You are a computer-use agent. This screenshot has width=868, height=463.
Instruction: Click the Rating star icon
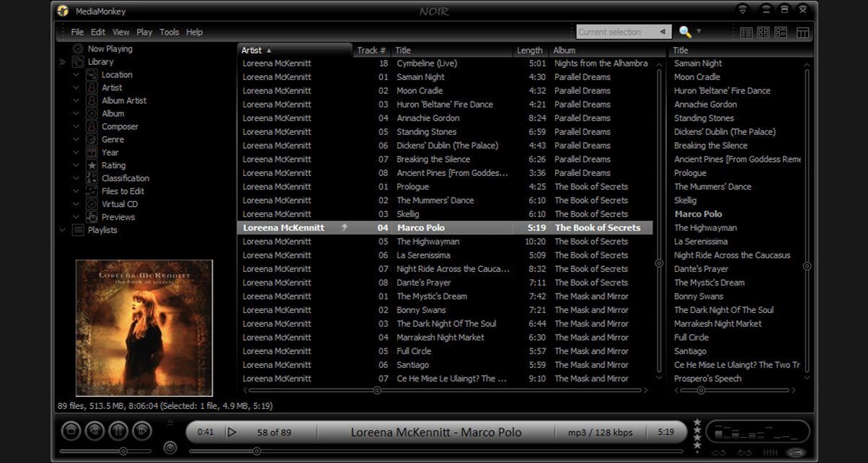(x=92, y=166)
